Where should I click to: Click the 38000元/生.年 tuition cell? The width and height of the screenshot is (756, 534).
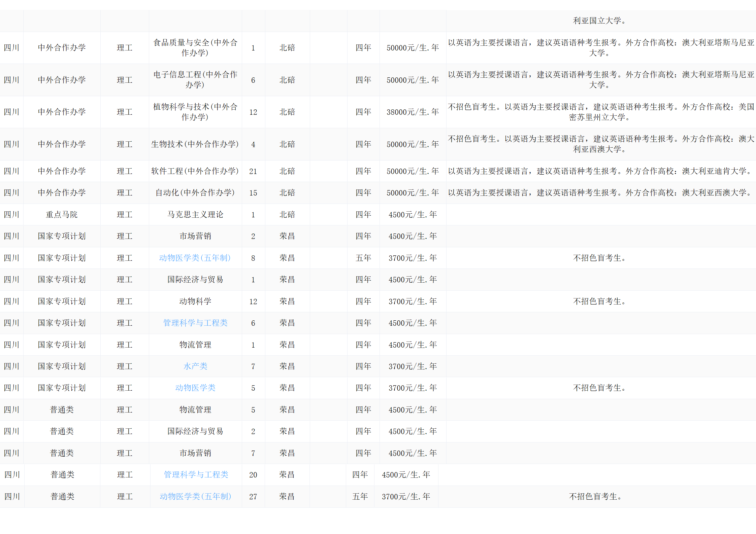click(413, 112)
